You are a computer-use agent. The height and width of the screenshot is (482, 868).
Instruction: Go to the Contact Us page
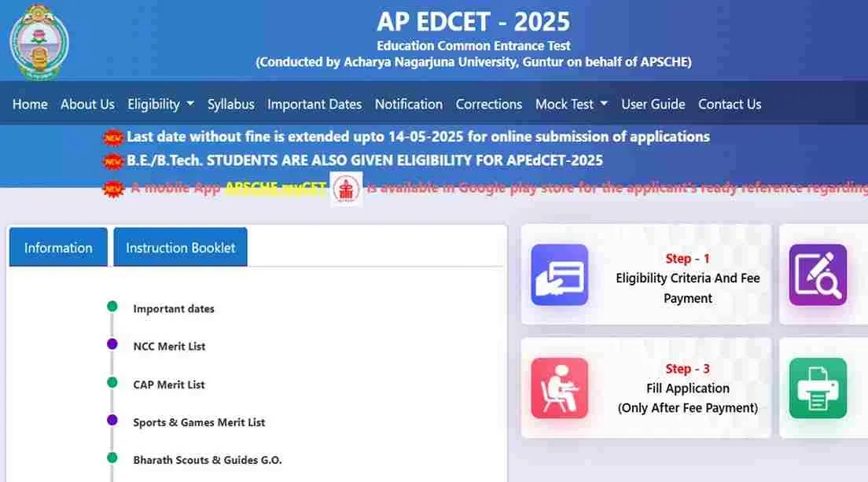pyautogui.click(x=730, y=104)
